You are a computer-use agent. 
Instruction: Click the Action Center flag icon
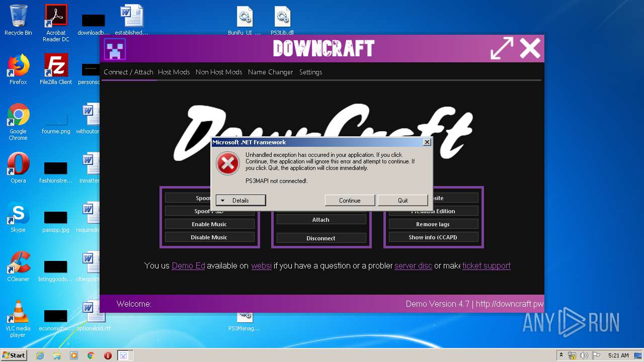tap(596, 355)
